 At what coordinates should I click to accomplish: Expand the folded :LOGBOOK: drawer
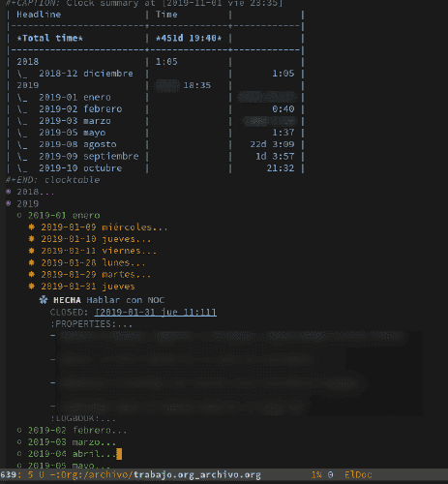(x=83, y=418)
